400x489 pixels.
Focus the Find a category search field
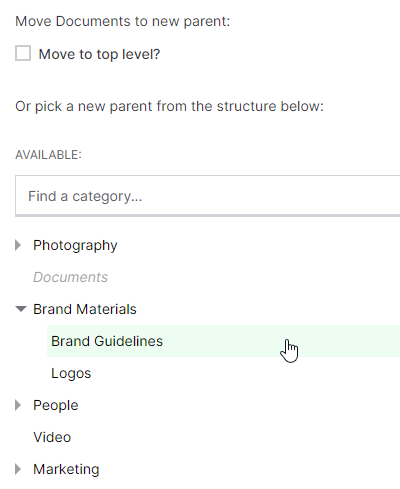(207, 196)
